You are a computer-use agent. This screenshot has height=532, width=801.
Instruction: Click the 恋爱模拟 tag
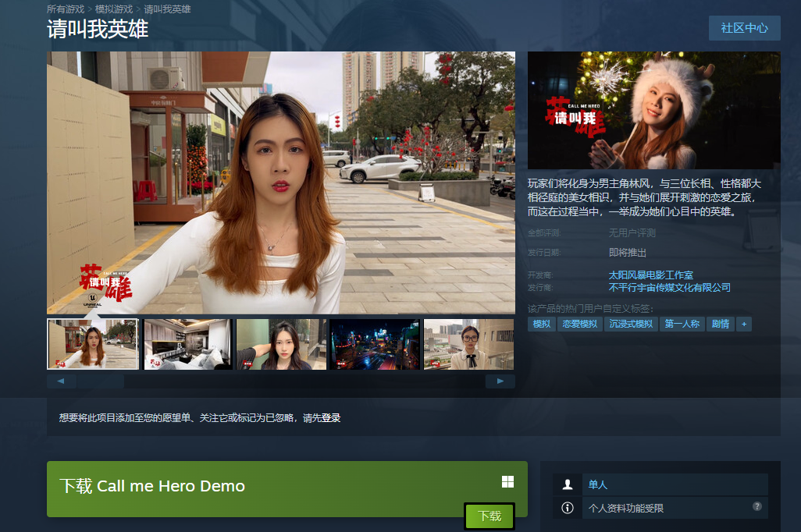580,325
